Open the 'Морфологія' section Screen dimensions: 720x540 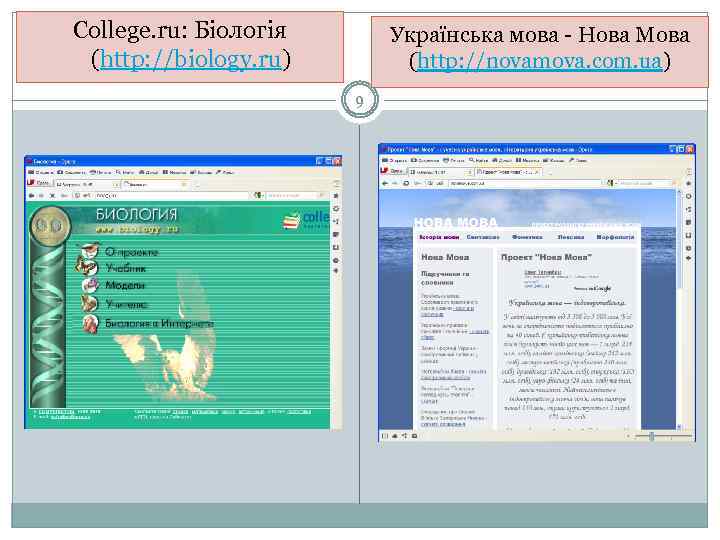pyautogui.click(x=615, y=237)
